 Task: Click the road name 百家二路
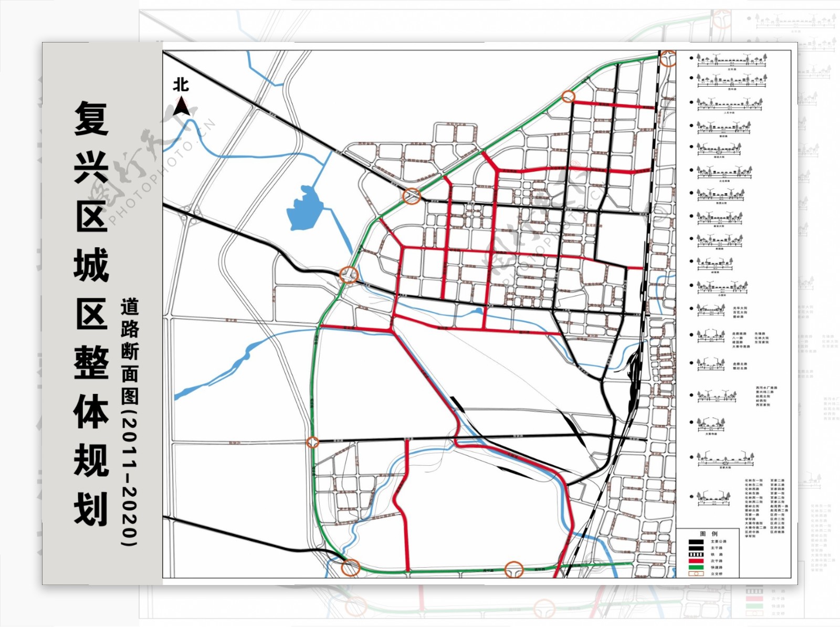[x=778, y=480]
